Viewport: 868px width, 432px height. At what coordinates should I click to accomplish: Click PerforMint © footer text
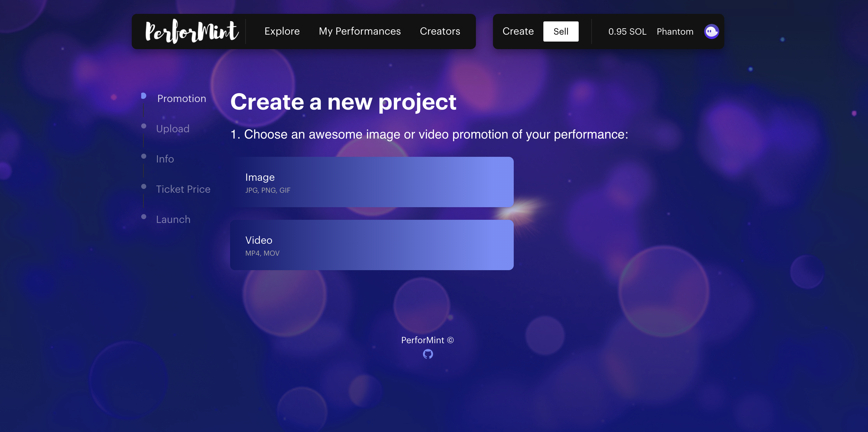pyautogui.click(x=427, y=340)
